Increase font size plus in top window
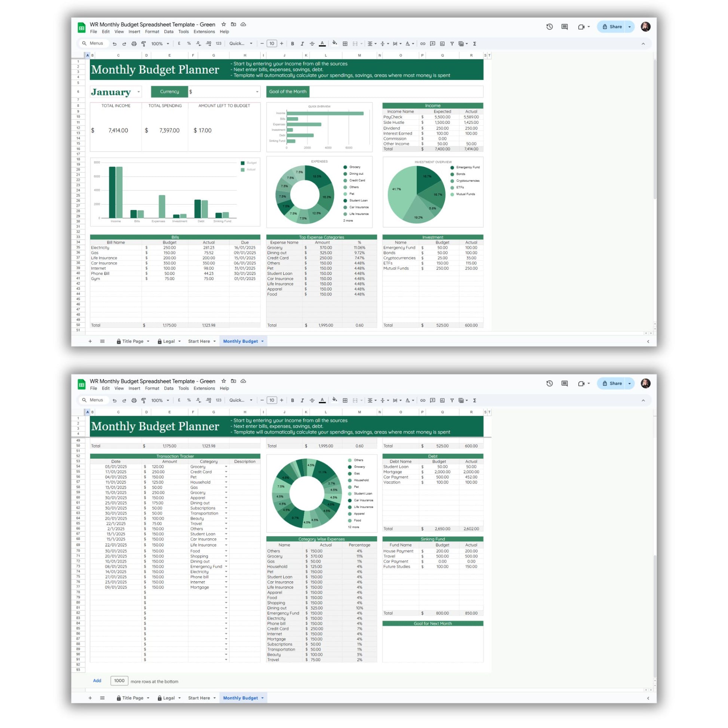The image size is (728, 728). click(x=281, y=44)
